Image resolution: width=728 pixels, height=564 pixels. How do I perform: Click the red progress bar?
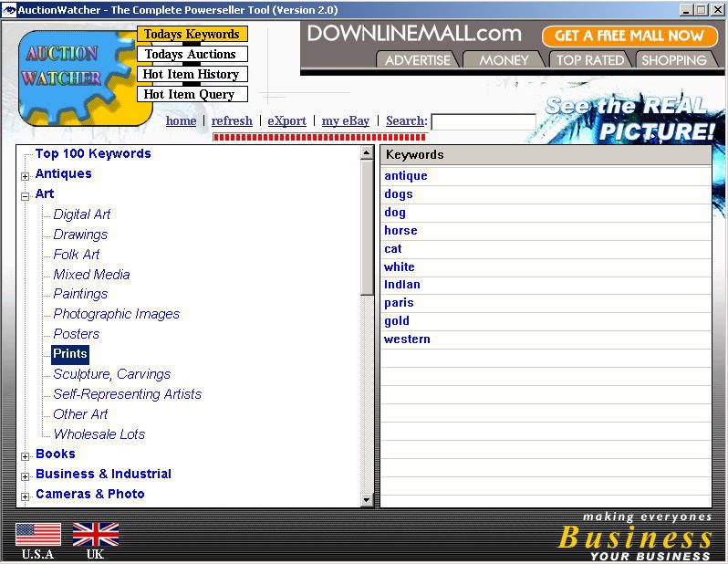pyautogui.click(x=319, y=137)
